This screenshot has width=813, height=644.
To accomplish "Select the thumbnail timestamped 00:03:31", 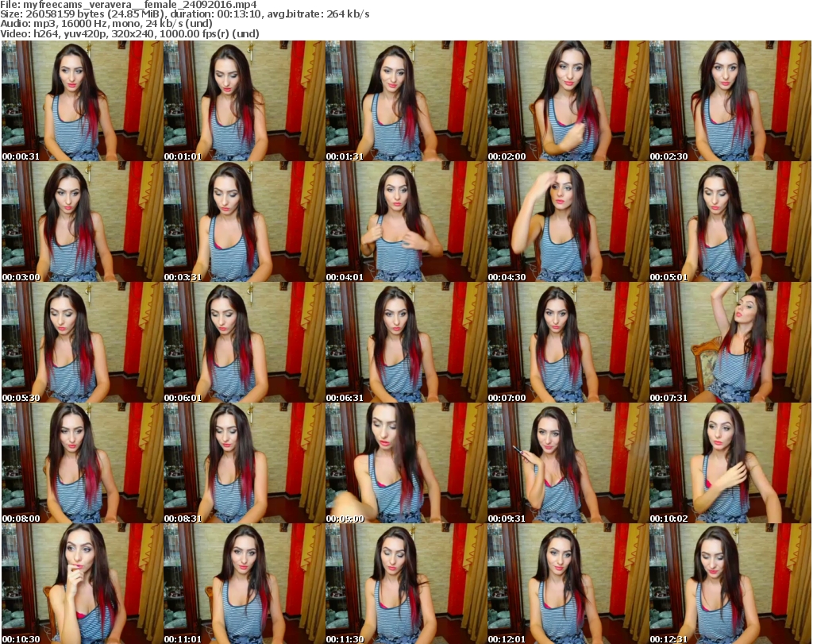I will pyautogui.click(x=245, y=222).
